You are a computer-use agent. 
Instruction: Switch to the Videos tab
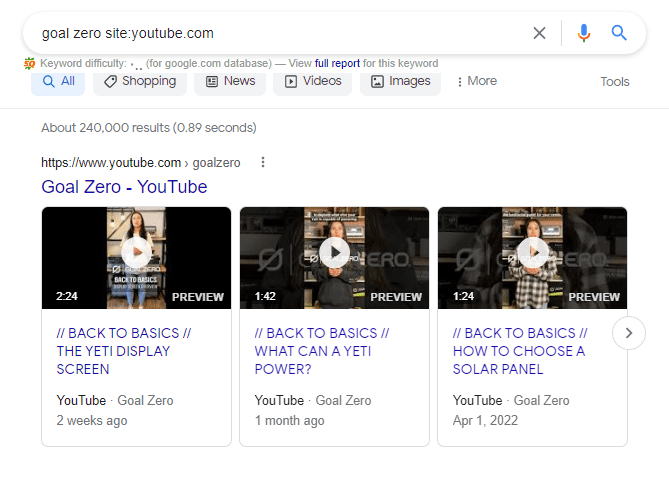pos(313,81)
